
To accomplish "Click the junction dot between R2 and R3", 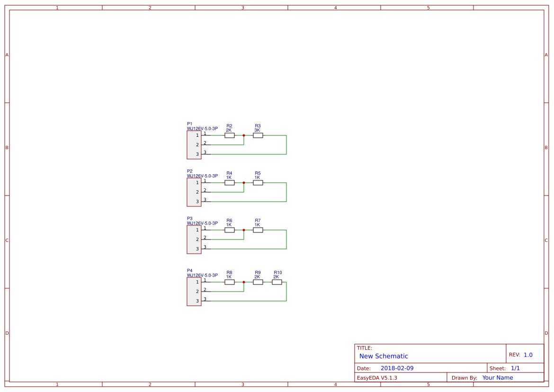I will click(243, 135).
